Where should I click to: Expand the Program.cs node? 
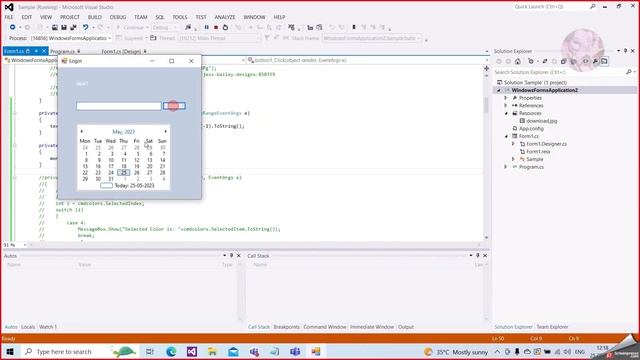coord(506,167)
